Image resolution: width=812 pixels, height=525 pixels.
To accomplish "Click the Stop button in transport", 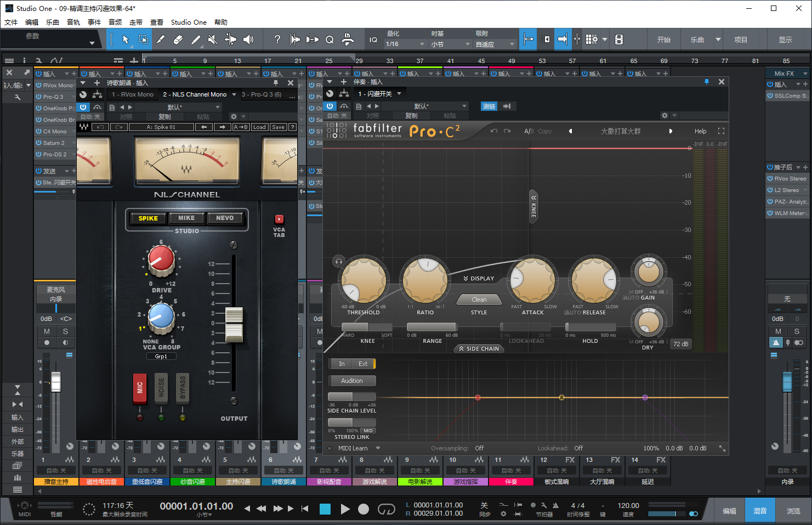I will 325,509.
